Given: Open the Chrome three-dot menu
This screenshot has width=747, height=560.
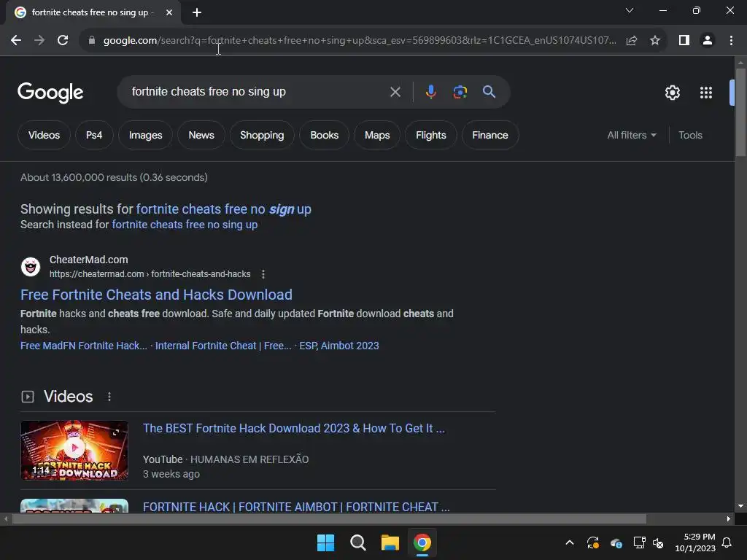Looking at the screenshot, I should [731, 41].
